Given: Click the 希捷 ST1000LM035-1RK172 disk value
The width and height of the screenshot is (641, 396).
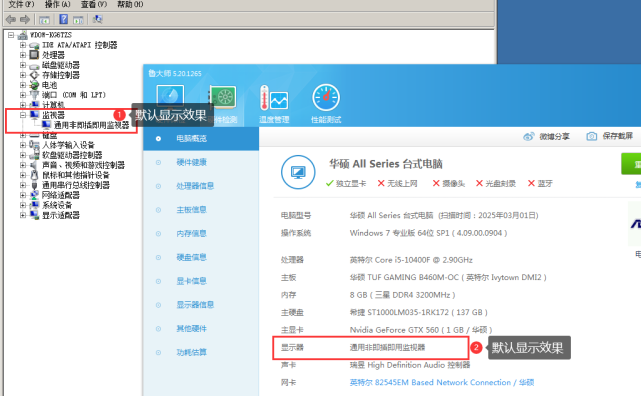Looking at the screenshot, I should [x=419, y=312].
